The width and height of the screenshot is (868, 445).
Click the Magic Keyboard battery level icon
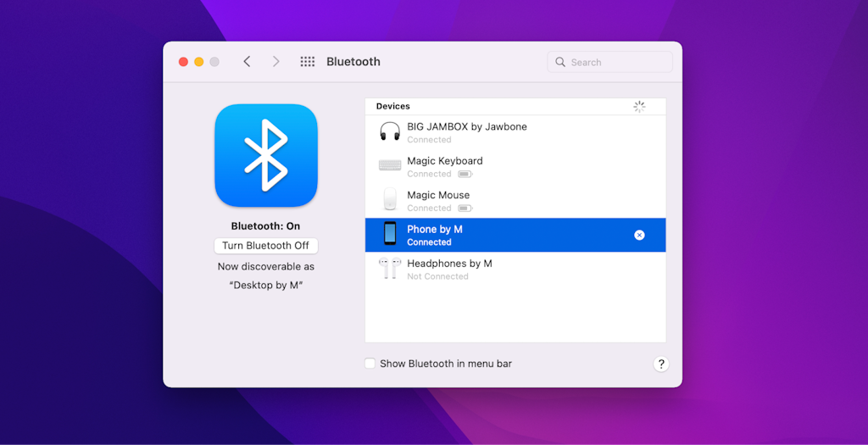465,175
